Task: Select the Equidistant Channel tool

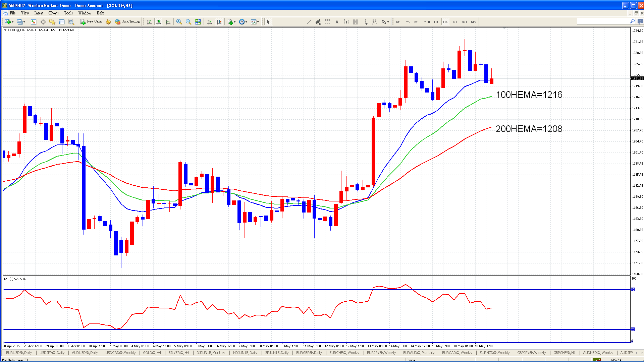Action: coord(318,22)
